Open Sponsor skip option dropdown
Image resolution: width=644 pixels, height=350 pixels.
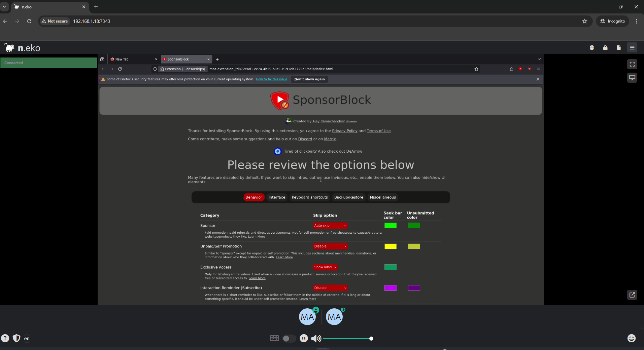(x=330, y=226)
